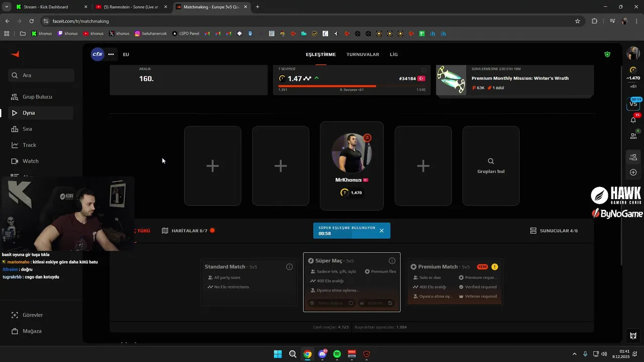Click the Canlı maçlar: 4.723 text
The image size is (644, 362).
[331, 327]
